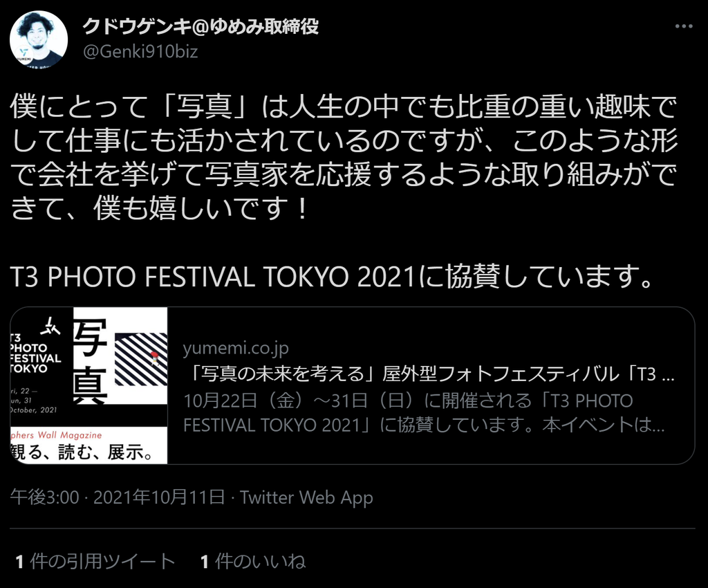Open the yumemi.co.jp domain link
The height and width of the screenshot is (588, 708).
236,348
